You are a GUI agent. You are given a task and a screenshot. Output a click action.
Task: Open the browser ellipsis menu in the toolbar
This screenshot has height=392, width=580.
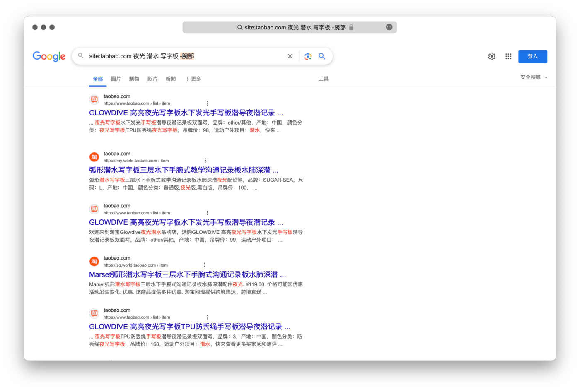coord(389,27)
